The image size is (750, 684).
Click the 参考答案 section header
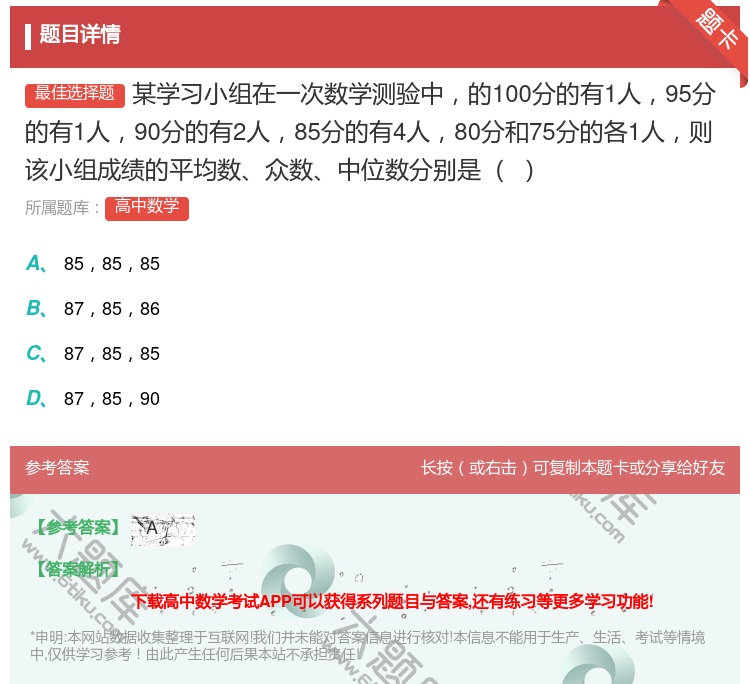point(57,468)
